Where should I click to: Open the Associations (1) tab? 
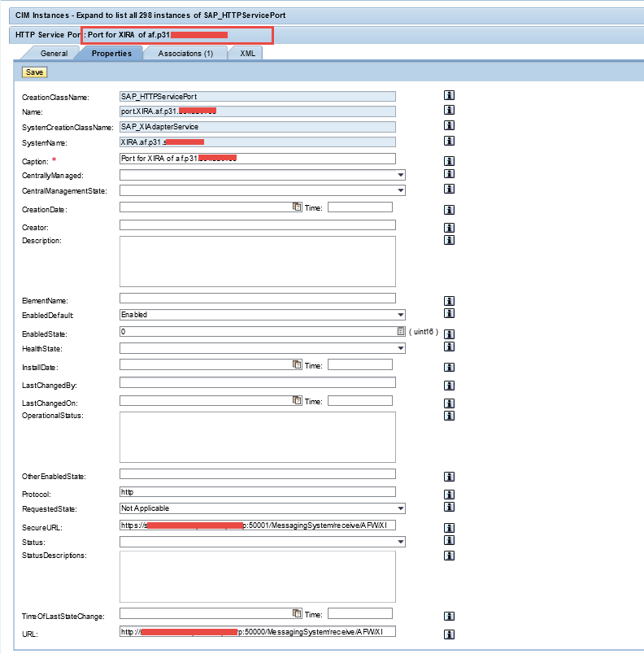tap(185, 54)
